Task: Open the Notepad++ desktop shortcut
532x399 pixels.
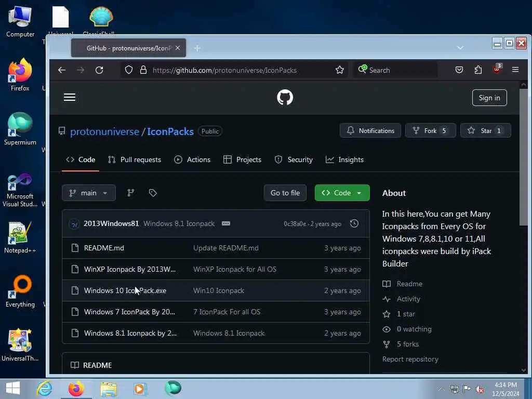Action: (20, 237)
